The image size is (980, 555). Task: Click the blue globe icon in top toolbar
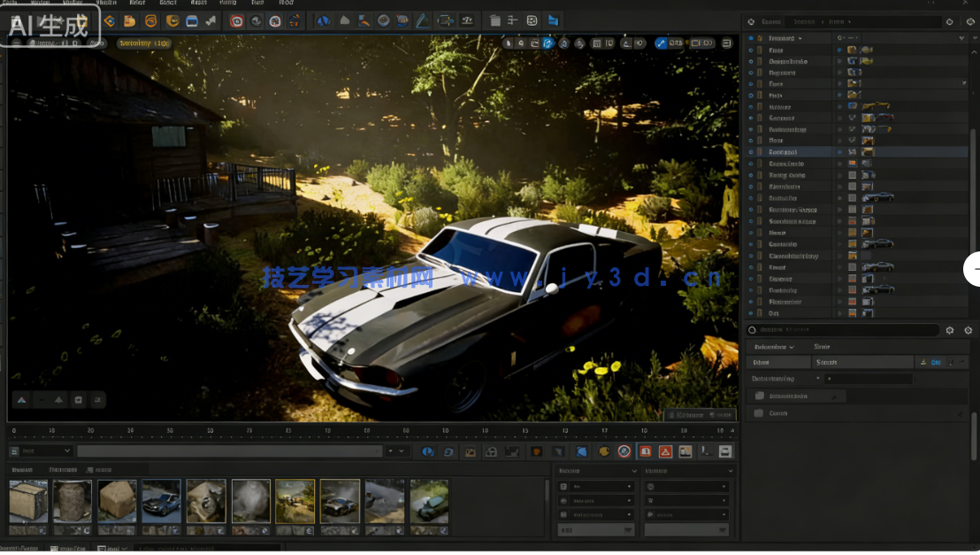tap(323, 20)
